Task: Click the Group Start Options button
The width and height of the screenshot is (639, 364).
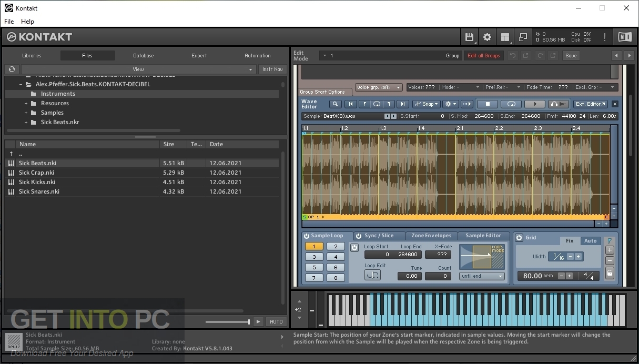Action: click(324, 92)
